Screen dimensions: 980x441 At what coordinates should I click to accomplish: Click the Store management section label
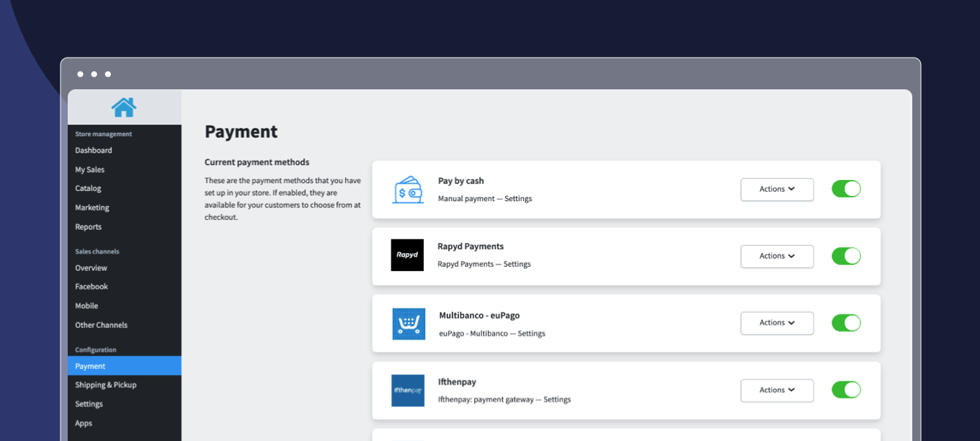[x=104, y=134]
